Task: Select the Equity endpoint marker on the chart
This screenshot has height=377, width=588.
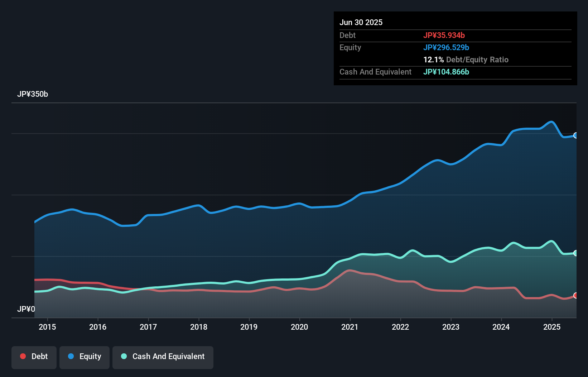Action: [575, 135]
